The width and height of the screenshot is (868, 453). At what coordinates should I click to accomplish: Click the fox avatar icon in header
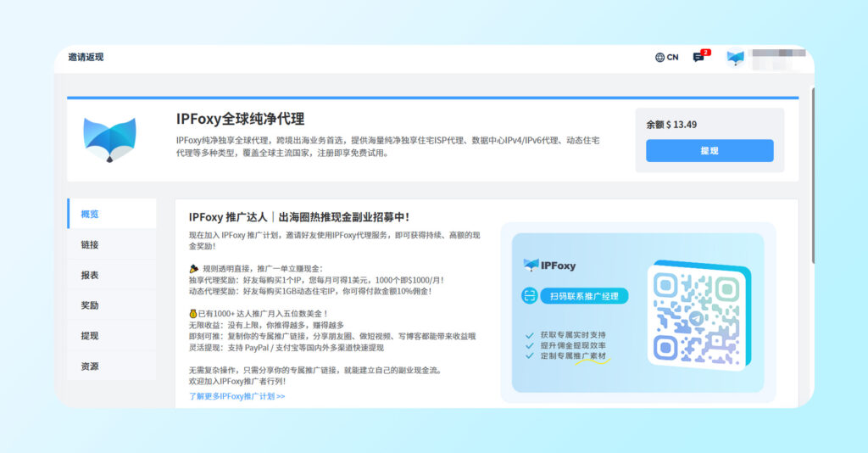click(735, 58)
